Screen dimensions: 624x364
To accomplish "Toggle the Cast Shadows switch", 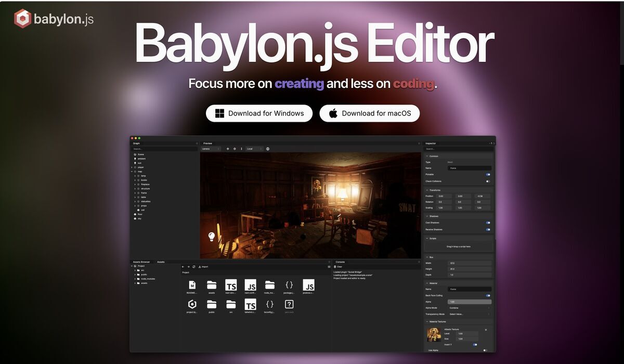I will [x=488, y=223].
